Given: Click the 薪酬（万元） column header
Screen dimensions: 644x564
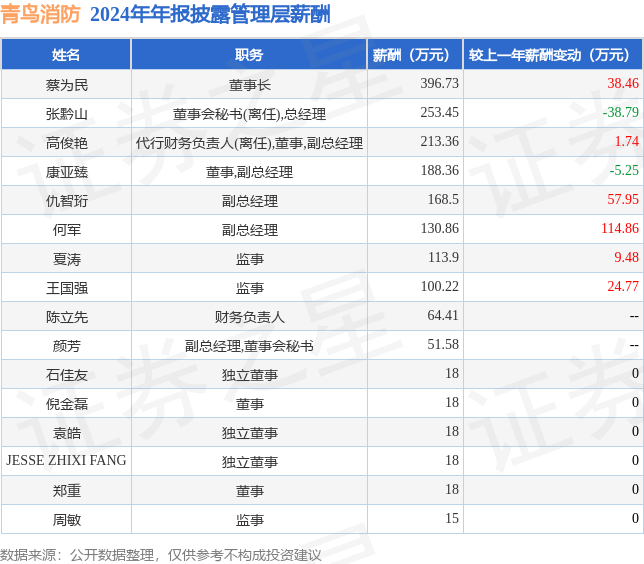Looking at the screenshot, I should click(415, 55).
